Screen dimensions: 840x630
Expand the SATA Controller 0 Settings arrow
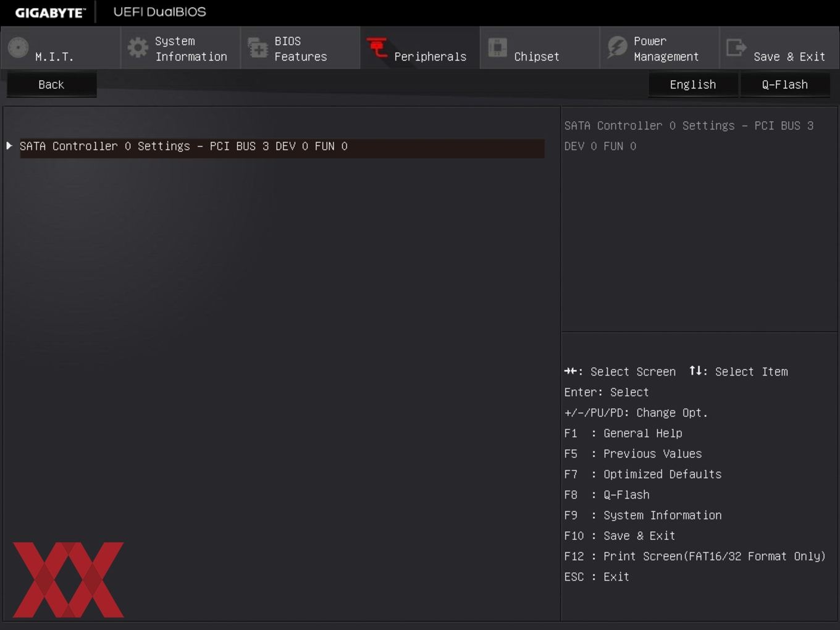pyautogui.click(x=9, y=146)
